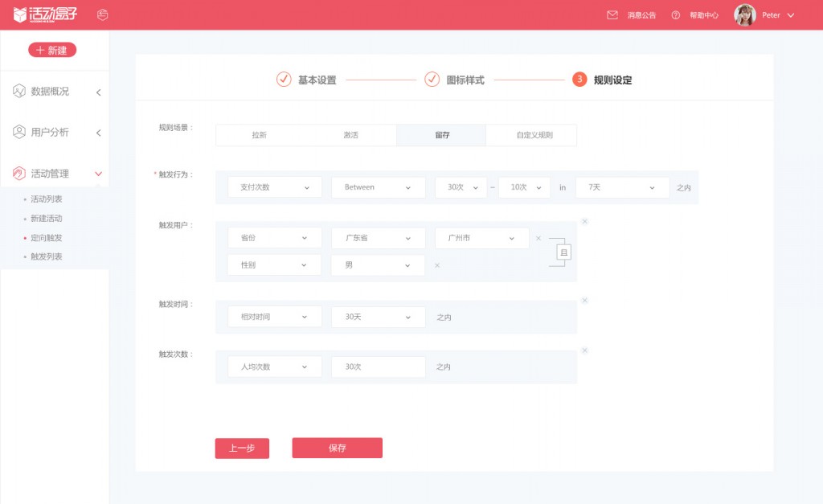Remove the 广州市 condition row with X
823x504 pixels.
538,239
